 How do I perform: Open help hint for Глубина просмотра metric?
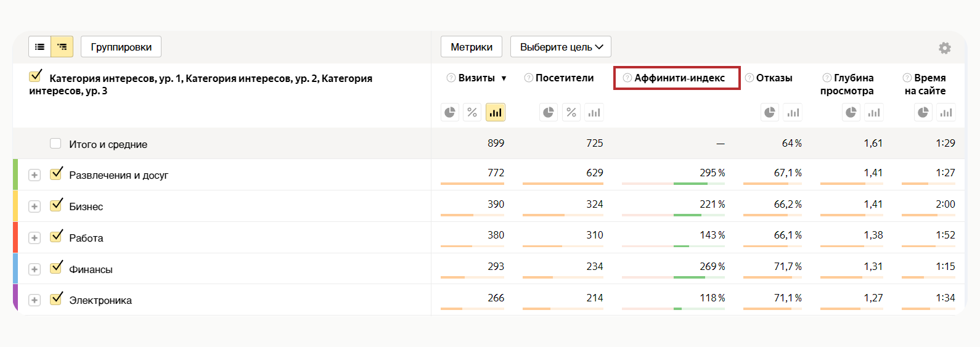point(827,78)
